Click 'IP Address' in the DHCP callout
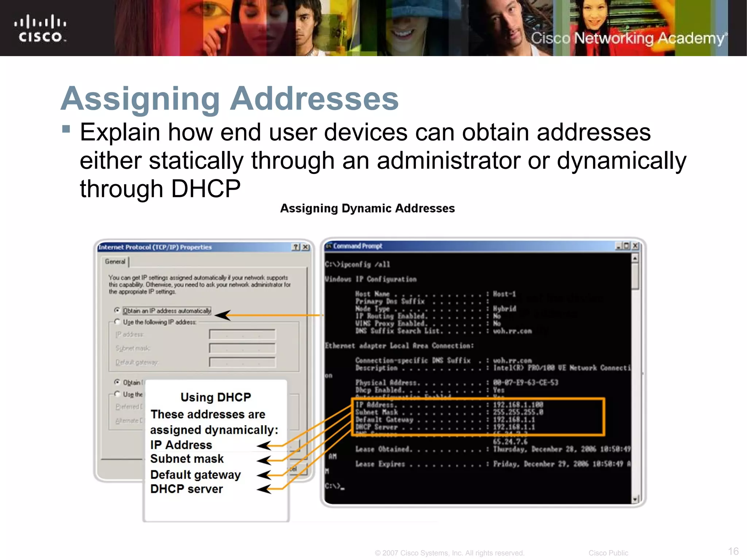 (181, 445)
